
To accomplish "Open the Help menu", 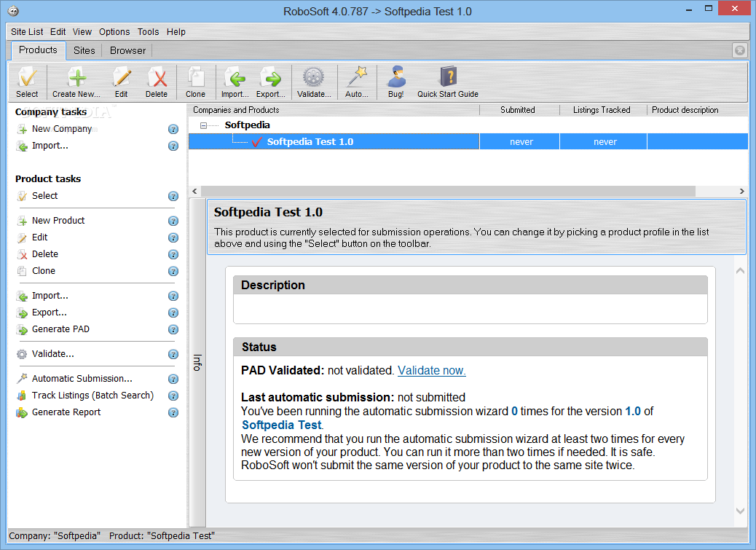I will (x=176, y=32).
